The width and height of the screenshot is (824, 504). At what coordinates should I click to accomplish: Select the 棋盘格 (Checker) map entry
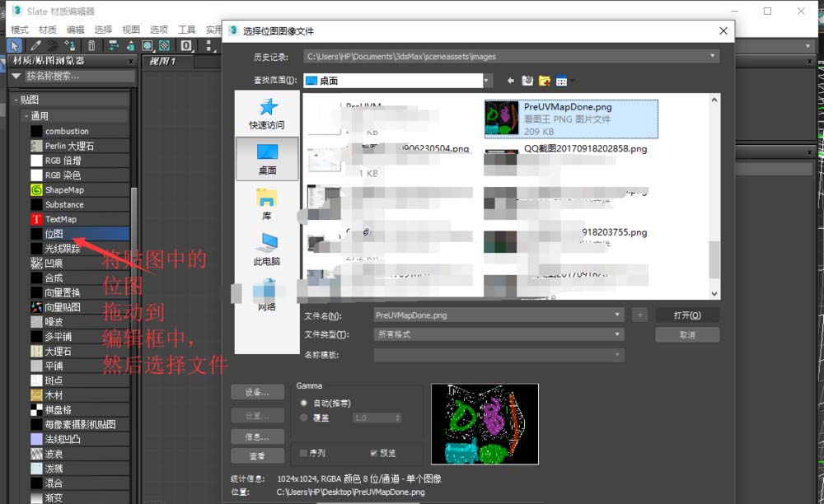pyautogui.click(x=80, y=410)
